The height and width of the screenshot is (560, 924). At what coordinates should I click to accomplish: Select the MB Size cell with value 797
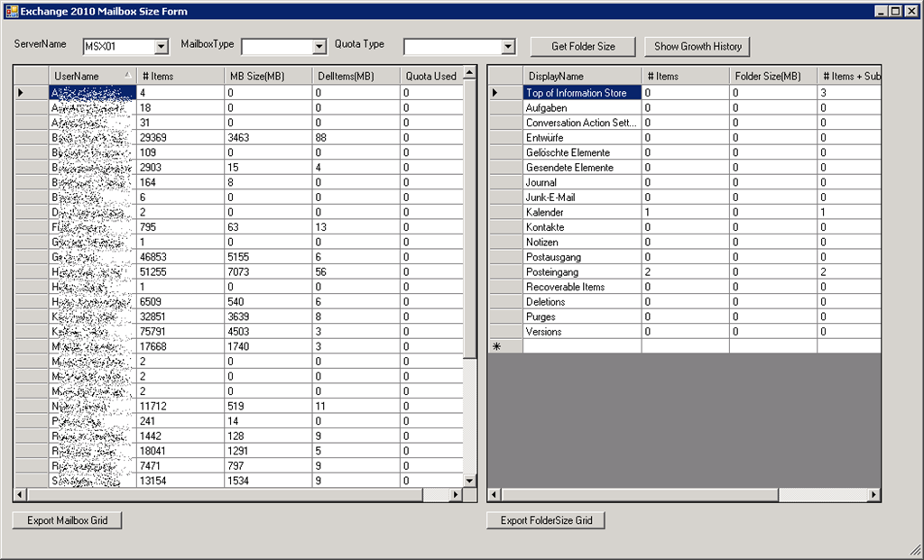tap(268, 466)
